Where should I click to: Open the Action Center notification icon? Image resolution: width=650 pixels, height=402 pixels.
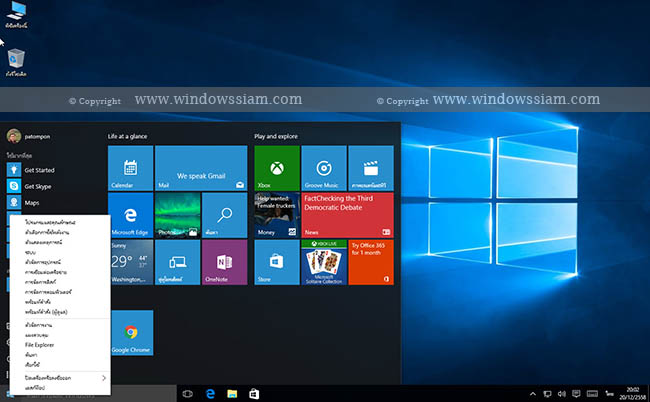pyautogui.click(x=576, y=394)
